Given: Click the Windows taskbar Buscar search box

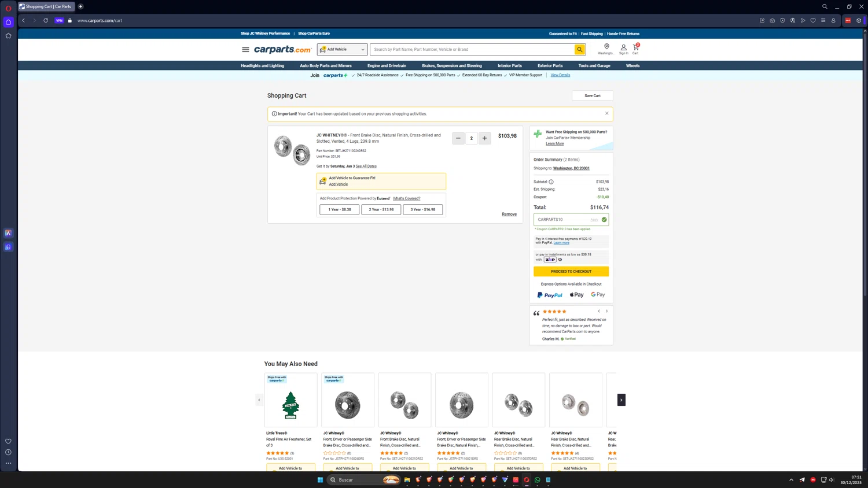Looking at the screenshot, I should 365,480.
